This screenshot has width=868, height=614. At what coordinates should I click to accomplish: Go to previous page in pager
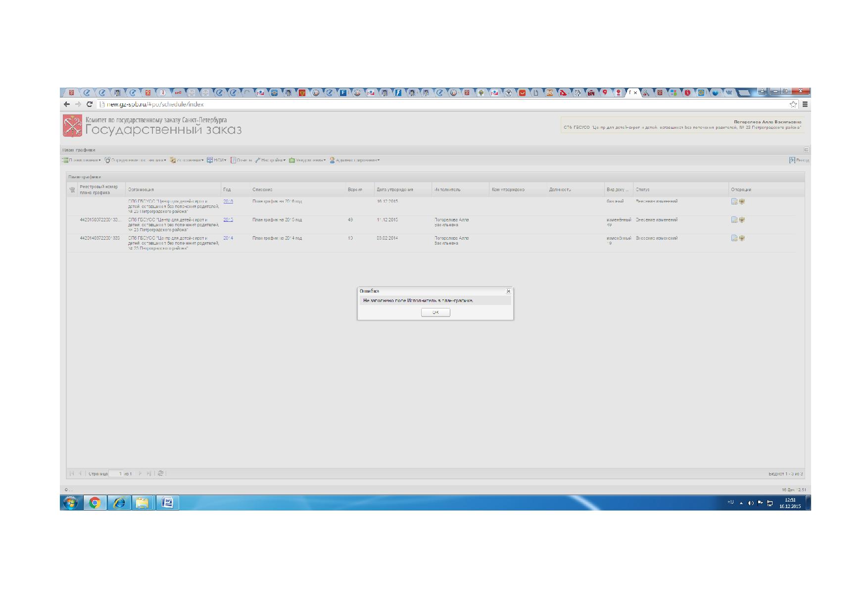click(x=80, y=474)
